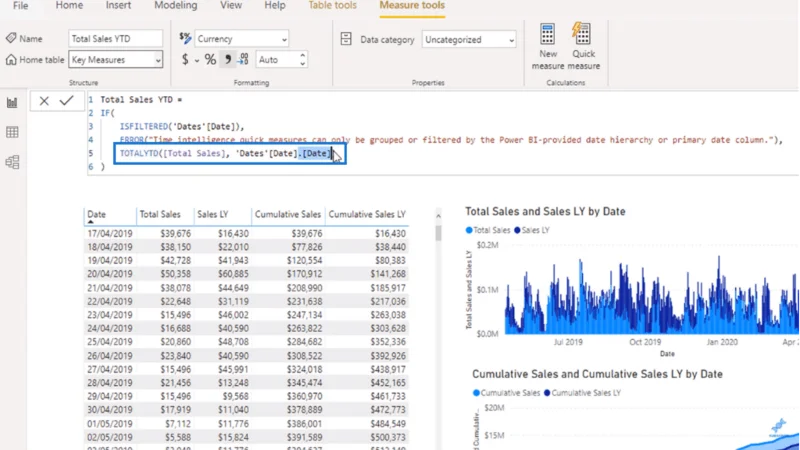Click the ERROR message formula line

[x=451, y=140]
